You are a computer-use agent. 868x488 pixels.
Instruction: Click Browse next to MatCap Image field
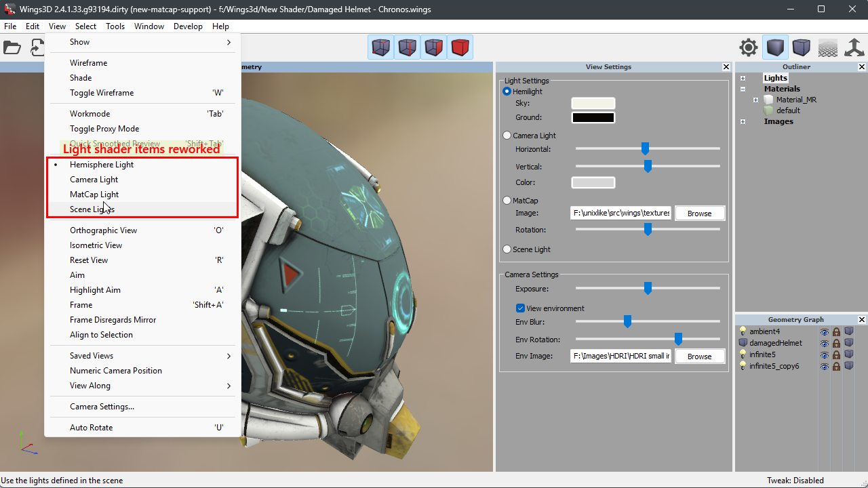click(700, 213)
